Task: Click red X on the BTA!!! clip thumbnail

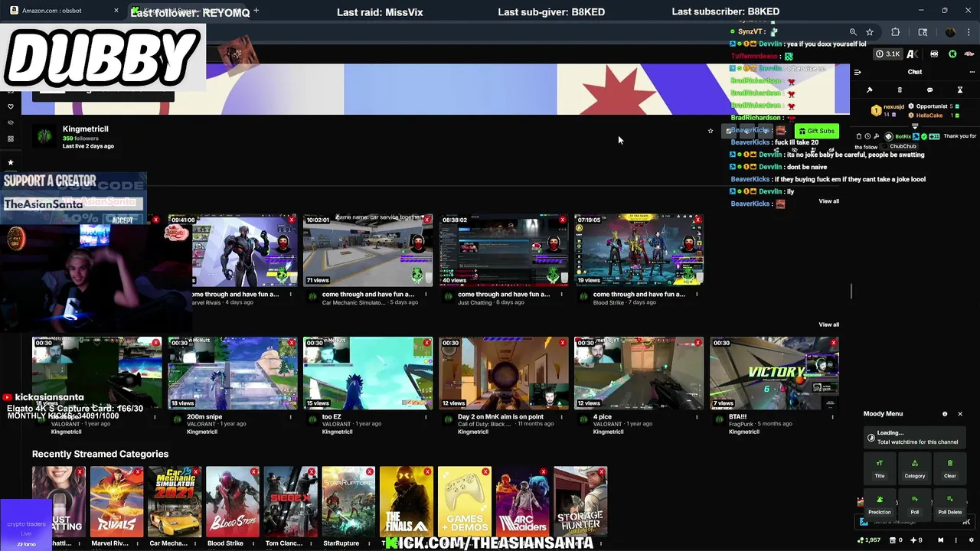Action: 833,343
